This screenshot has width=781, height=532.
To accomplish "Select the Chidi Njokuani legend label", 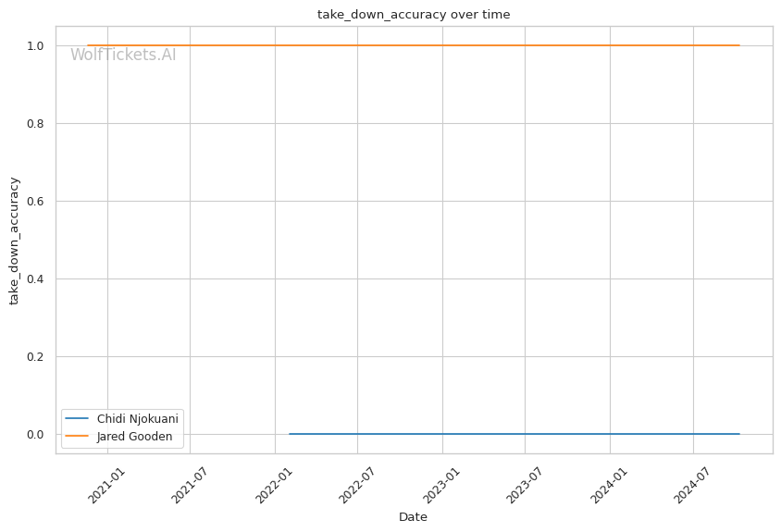I will (x=137, y=419).
